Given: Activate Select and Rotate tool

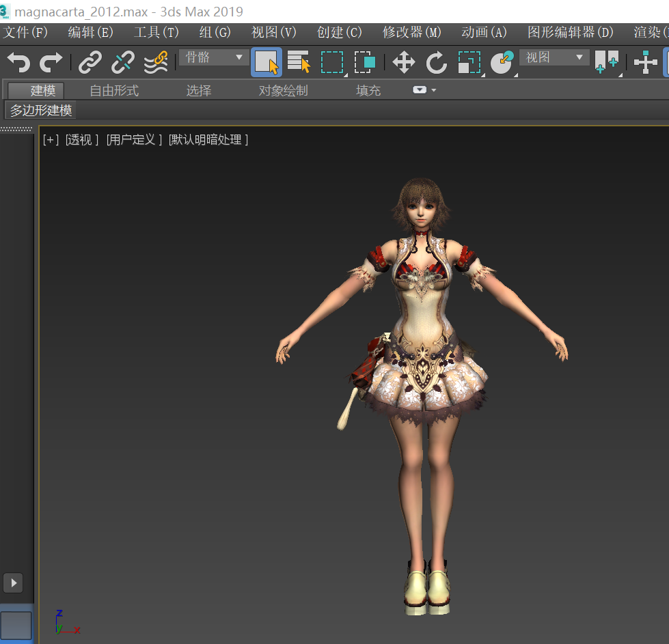Looking at the screenshot, I should [436, 63].
